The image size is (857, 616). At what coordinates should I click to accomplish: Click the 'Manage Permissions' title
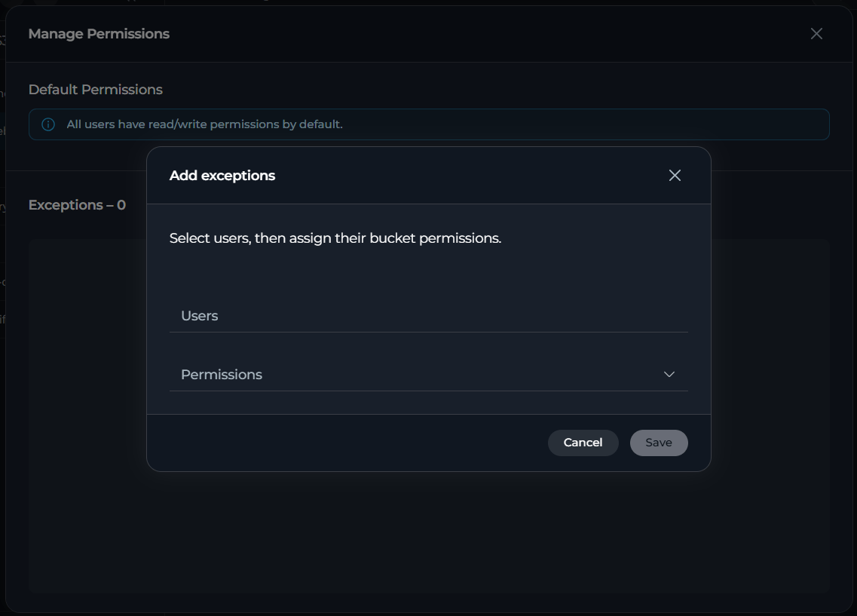[99, 34]
